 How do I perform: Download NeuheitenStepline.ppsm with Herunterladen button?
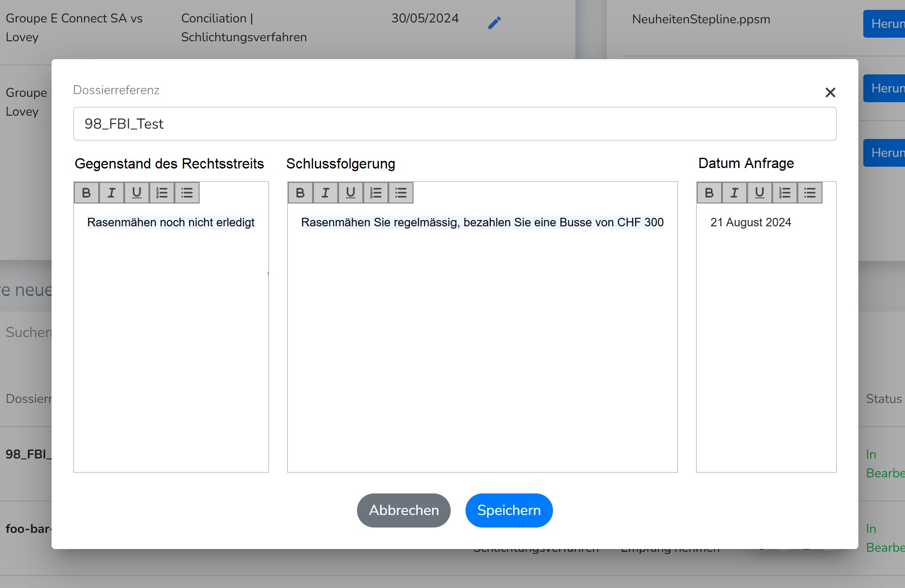(x=884, y=24)
